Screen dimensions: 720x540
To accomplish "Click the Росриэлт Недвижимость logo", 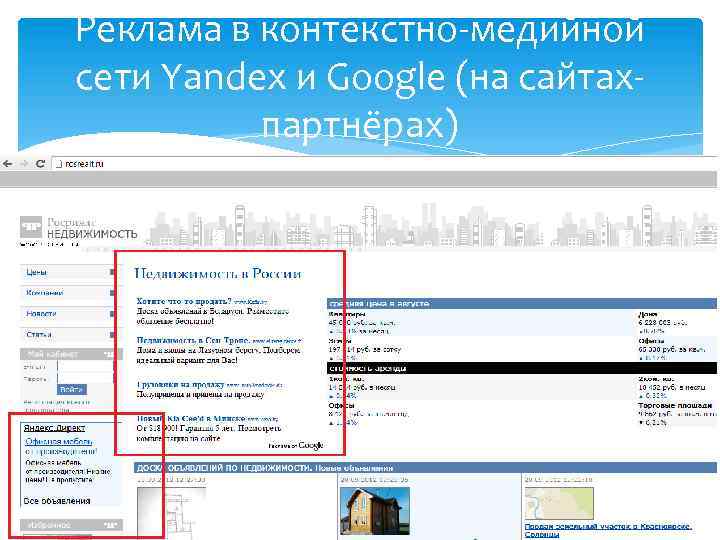I will click(79, 228).
